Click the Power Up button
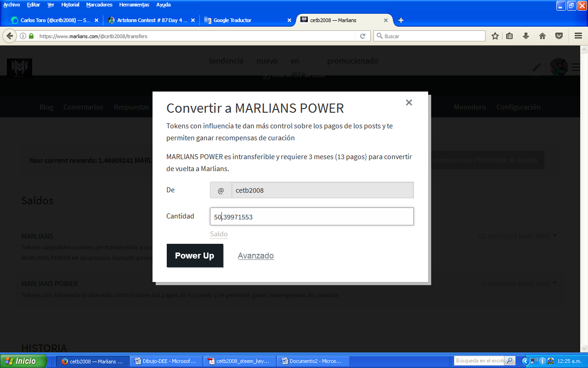This screenshot has width=588, height=368. point(195,256)
